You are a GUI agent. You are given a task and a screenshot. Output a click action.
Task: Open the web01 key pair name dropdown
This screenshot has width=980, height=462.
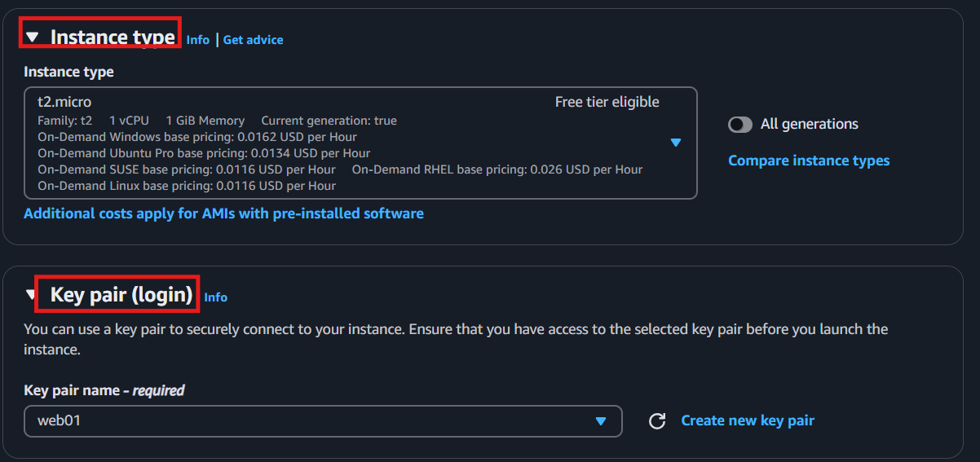tap(323, 421)
